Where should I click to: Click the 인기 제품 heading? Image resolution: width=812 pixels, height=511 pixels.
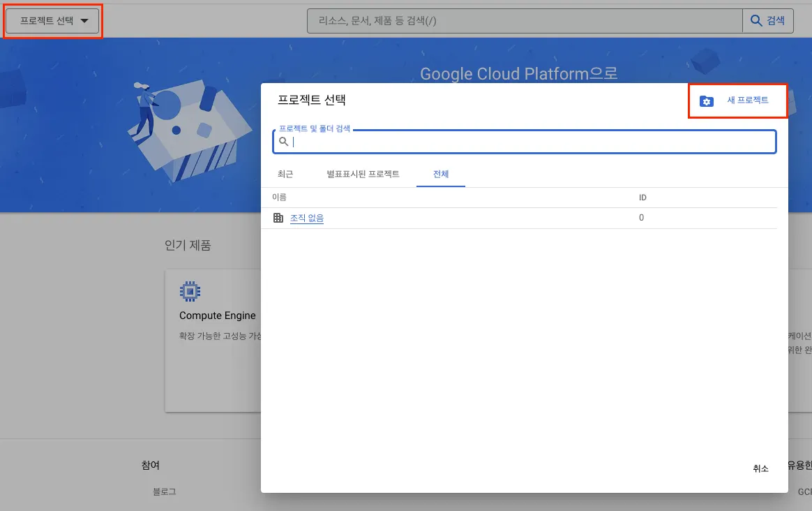click(x=188, y=245)
